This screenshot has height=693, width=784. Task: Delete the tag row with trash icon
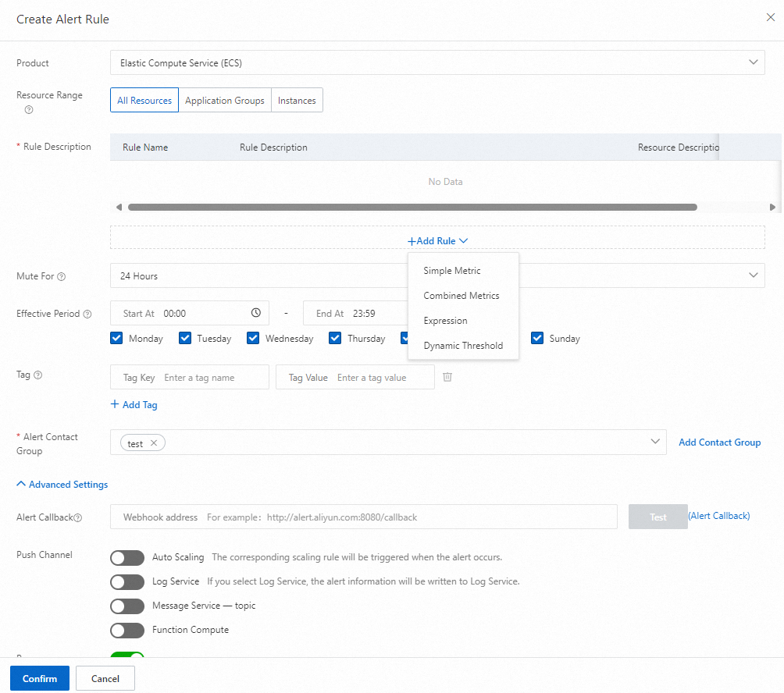click(447, 377)
